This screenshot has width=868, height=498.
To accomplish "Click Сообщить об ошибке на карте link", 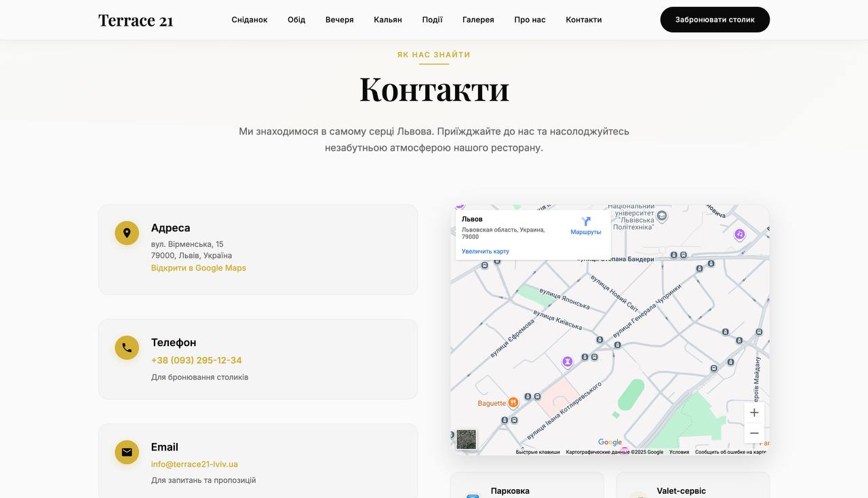I will pyautogui.click(x=730, y=452).
